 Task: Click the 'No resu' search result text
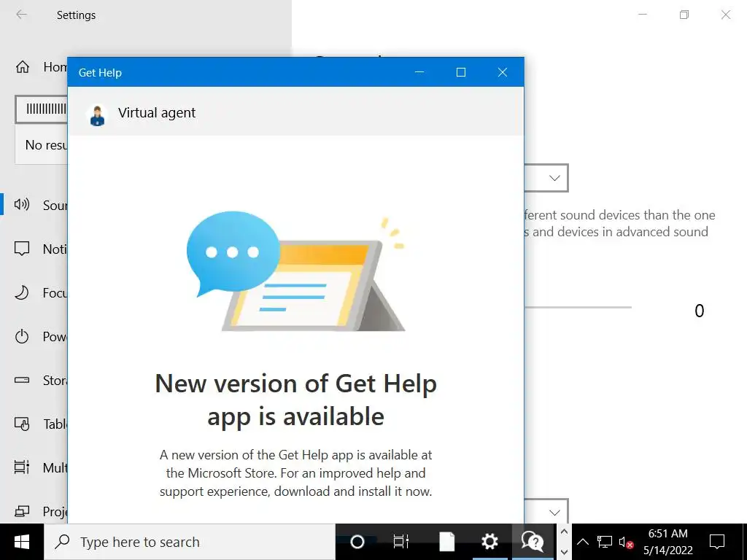[46, 145]
